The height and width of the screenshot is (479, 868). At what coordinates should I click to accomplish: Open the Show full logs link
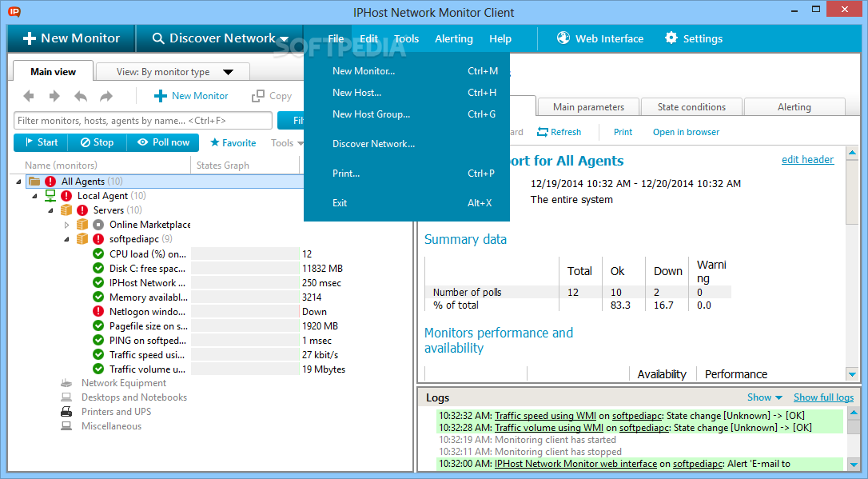pos(823,397)
